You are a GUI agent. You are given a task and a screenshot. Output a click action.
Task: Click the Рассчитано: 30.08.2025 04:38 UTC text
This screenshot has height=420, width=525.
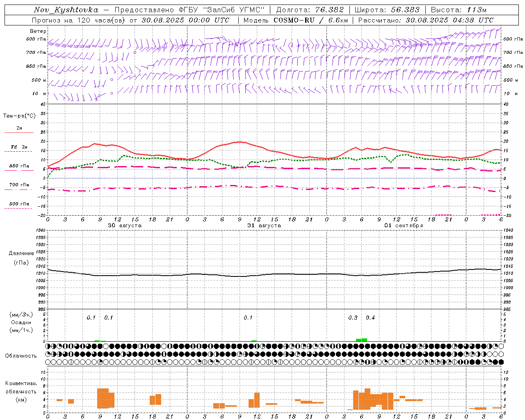tap(426, 20)
